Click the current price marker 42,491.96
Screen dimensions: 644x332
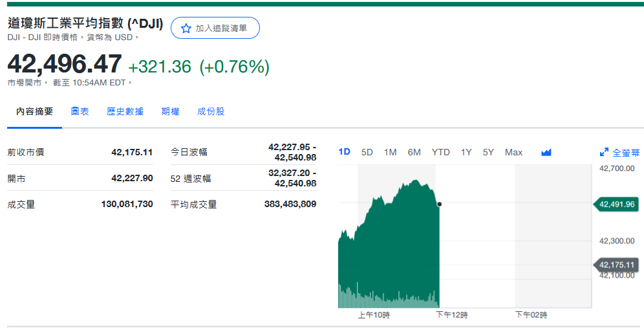617,205
